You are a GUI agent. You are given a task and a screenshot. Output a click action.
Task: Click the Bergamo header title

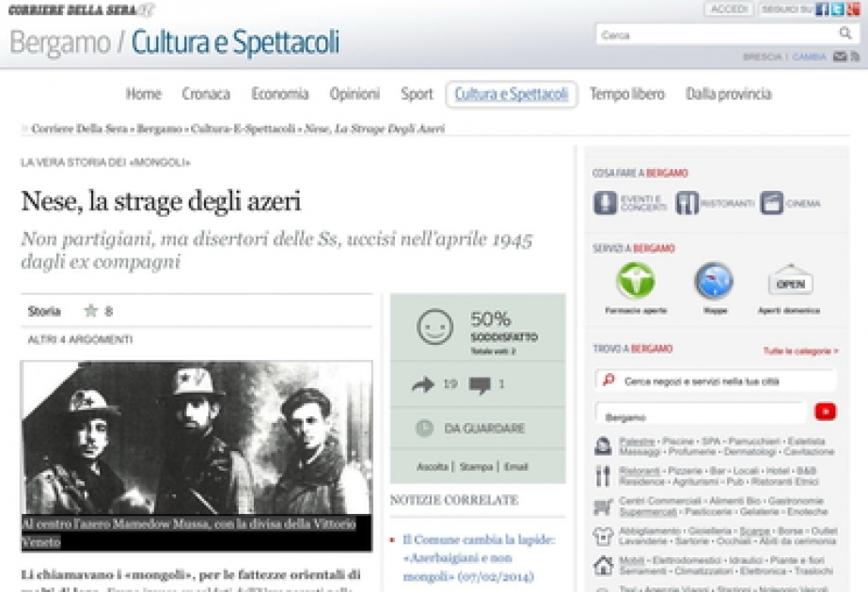(60, 42)
